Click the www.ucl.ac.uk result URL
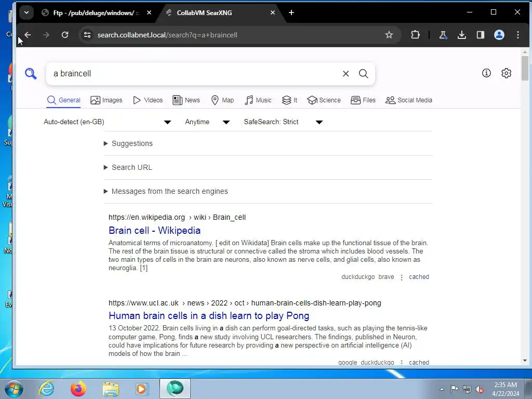 point(245,303)
